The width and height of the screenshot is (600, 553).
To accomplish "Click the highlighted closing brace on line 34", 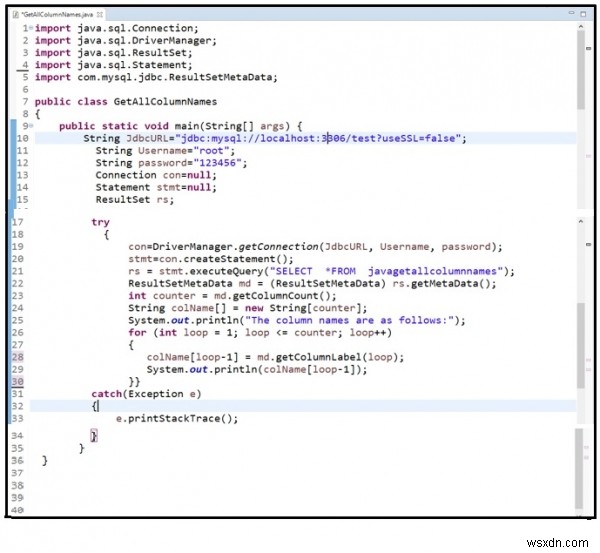I will (x=94, y=436).
